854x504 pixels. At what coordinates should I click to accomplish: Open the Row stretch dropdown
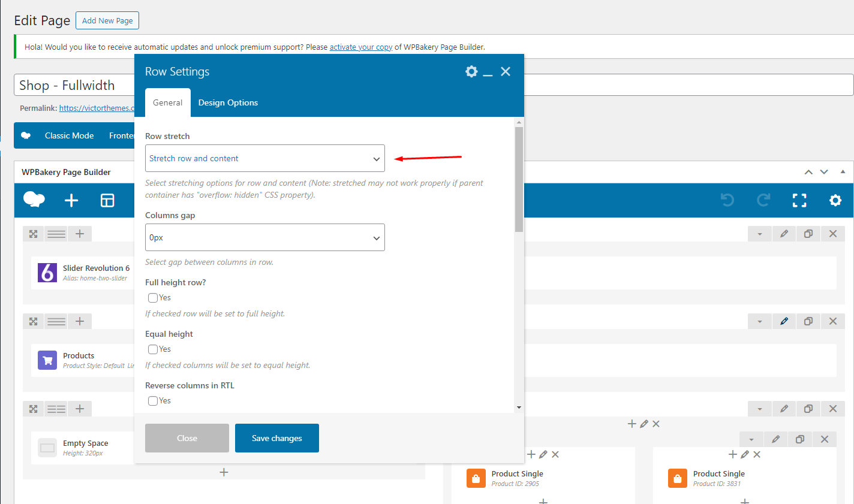(265, 158)
